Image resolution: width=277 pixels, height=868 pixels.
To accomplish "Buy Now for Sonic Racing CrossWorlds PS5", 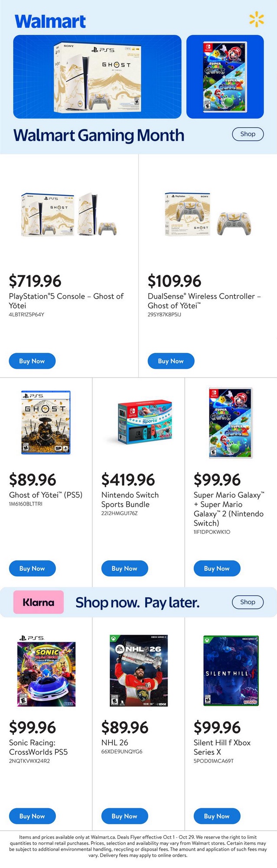I will [32, 816].
